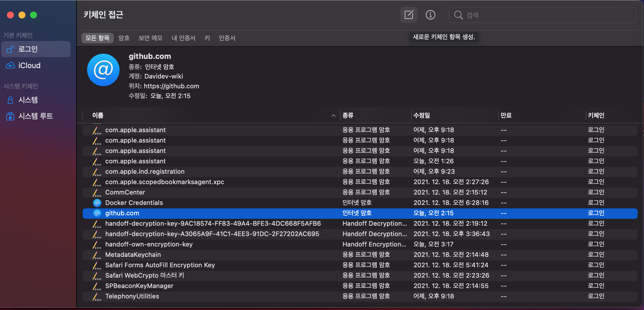The image size is (644, 310).
Task: Click pencil icon beside Safari Forms AutoFill Encryption Key
Action: coord(97,265)
